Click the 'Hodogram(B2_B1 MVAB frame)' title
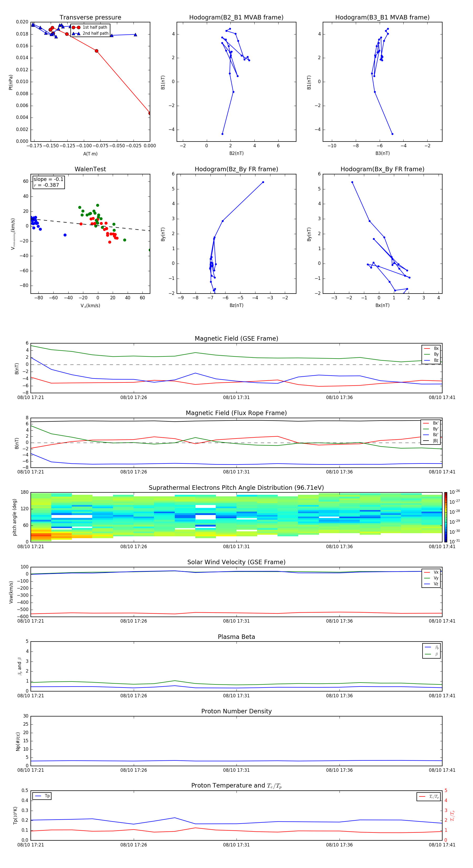 coord(236,18)
